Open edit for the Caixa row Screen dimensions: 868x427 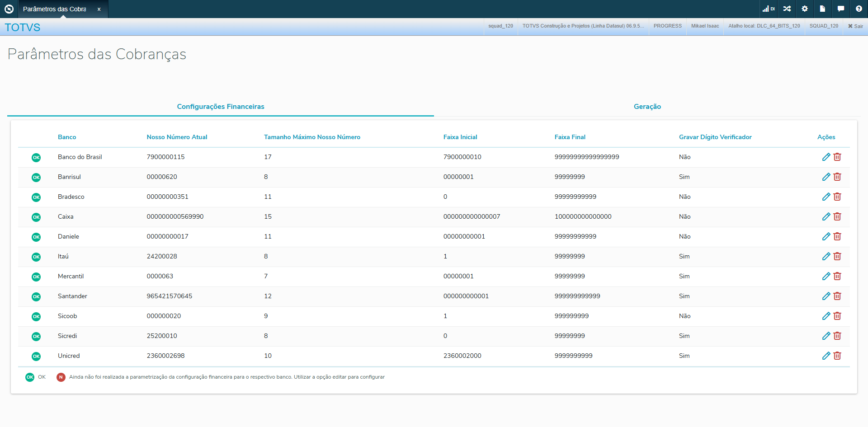pos(826,216)
